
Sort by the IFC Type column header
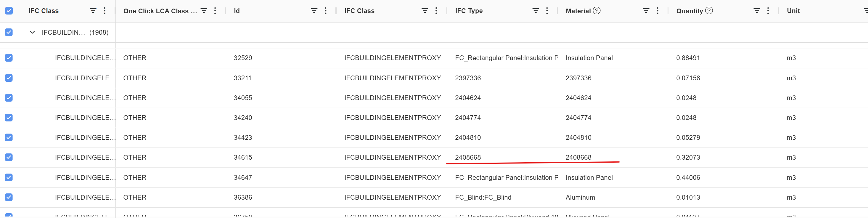pyautogui.click(x=469, y=11)
